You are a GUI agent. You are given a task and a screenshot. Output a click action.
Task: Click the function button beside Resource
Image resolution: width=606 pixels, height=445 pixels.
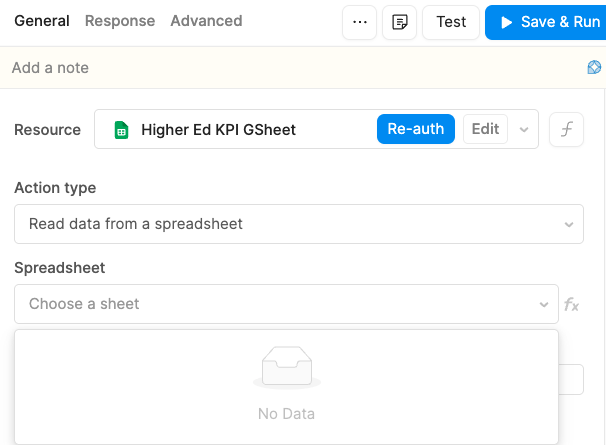coord(567,130)
